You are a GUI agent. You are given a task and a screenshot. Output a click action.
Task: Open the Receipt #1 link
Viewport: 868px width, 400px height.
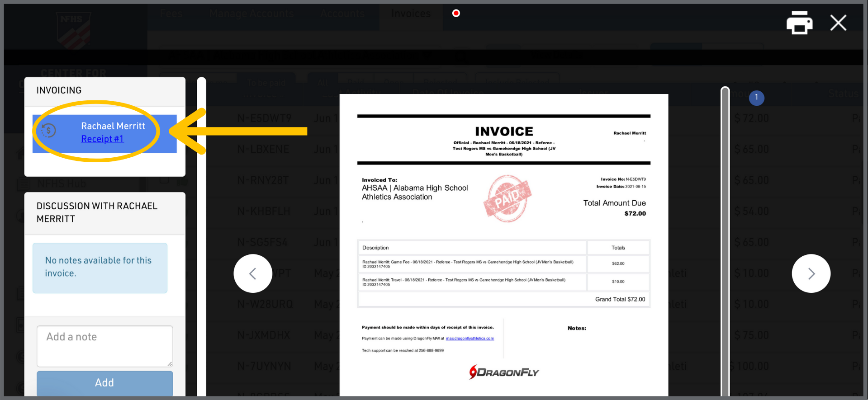pyautogui.click(x=102, y=139)
